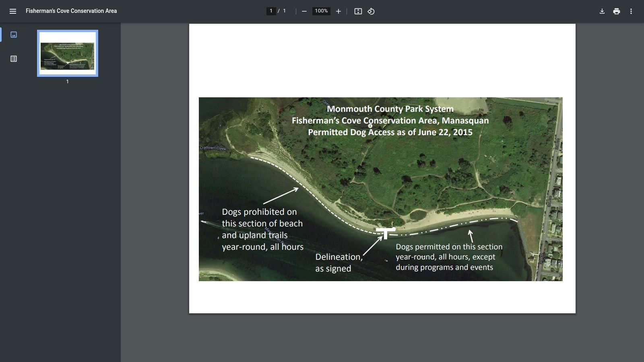This screenshot has width=644, height=362.
Task: Click the current page number field
Action: click(271, 11)
